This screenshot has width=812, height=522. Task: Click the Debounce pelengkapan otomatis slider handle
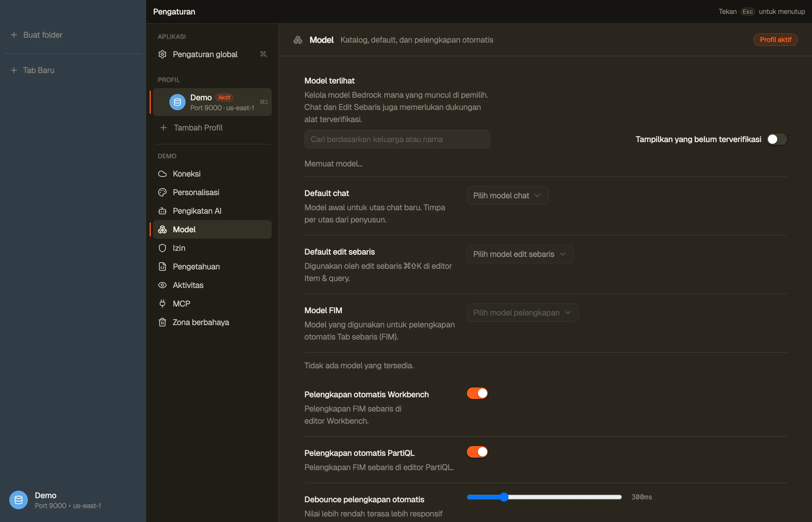coord(504,497)
